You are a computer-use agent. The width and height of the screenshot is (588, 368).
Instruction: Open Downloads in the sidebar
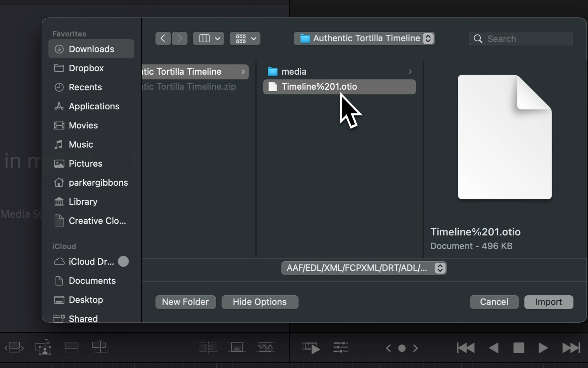coord(91,49)
